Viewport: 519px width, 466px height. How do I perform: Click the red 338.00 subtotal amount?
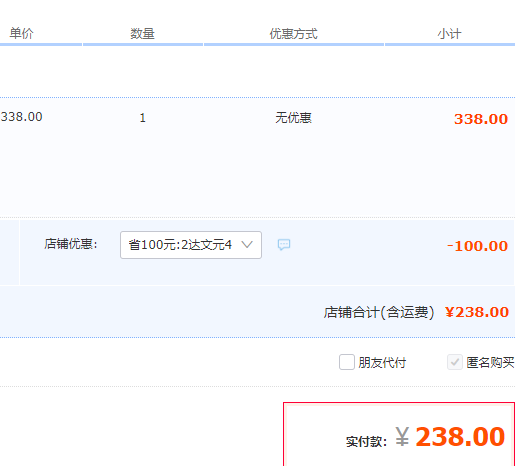tap(481, 119)
